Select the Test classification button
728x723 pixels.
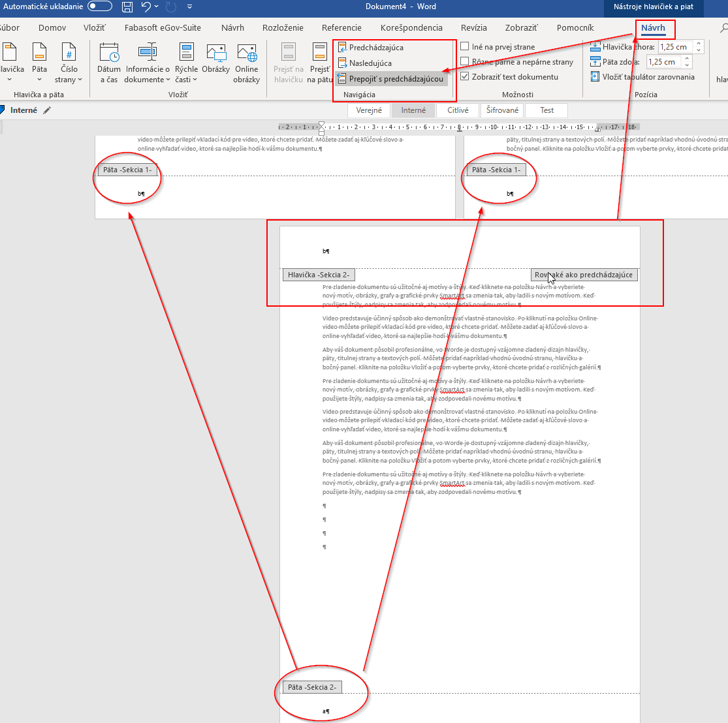(546, 110)
